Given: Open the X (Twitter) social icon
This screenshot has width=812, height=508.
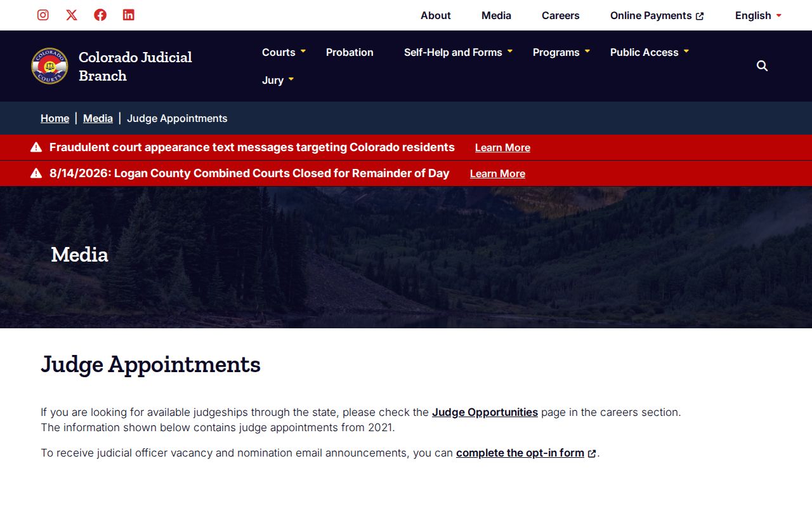Looking at the screenshot, I should (x=72, y=15).
